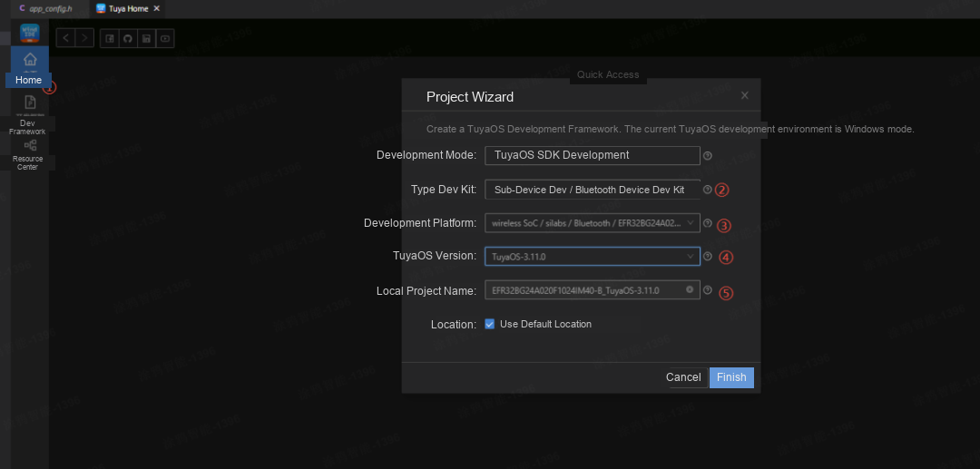
Task: Click the Cancel button
Action: pyautogui.click(x=683, y=377)
